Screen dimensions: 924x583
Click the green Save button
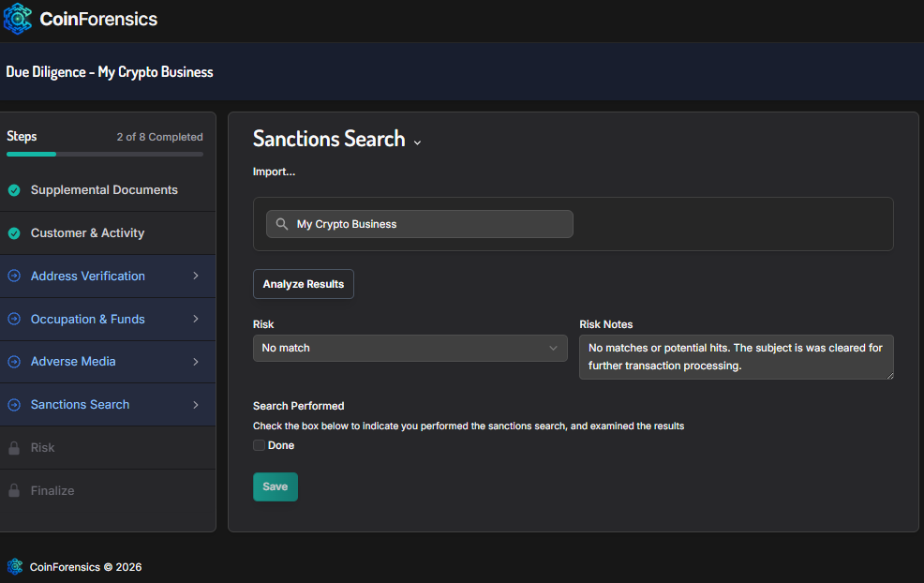(275, 486)
